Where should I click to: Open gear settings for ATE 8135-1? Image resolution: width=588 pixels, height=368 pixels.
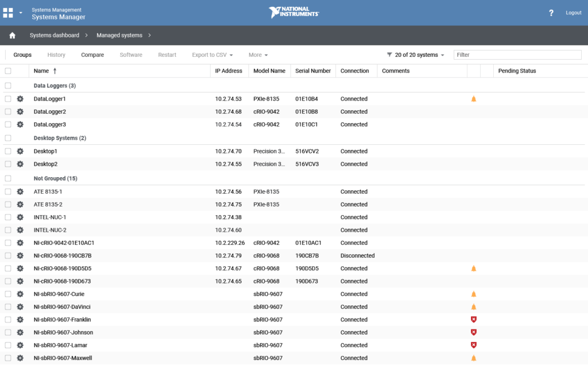[20, 191]
